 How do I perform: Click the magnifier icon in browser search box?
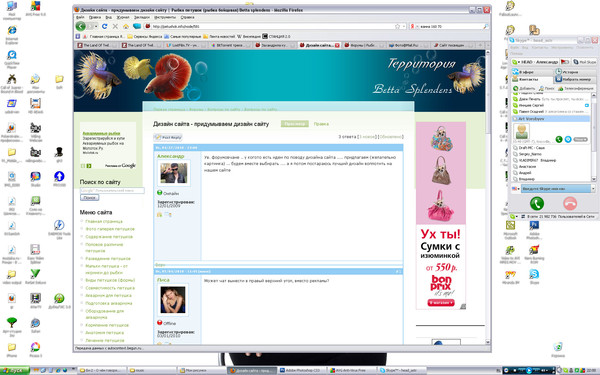(486, 26)
